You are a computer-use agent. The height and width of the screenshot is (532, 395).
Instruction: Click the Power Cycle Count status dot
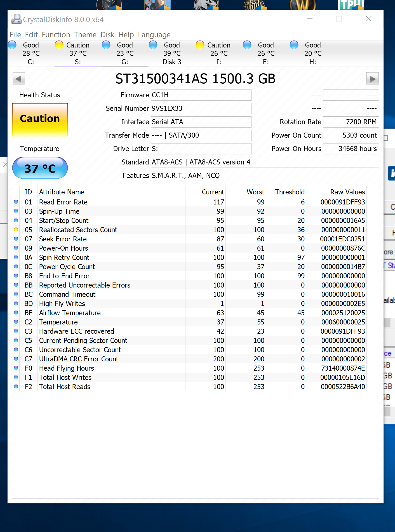16,267
